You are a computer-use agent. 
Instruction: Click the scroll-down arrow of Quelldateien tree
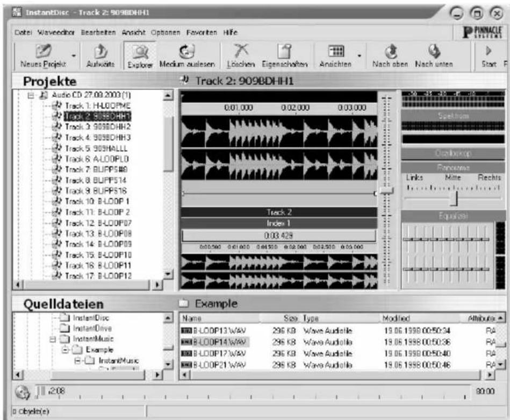[x=168, y=364]
